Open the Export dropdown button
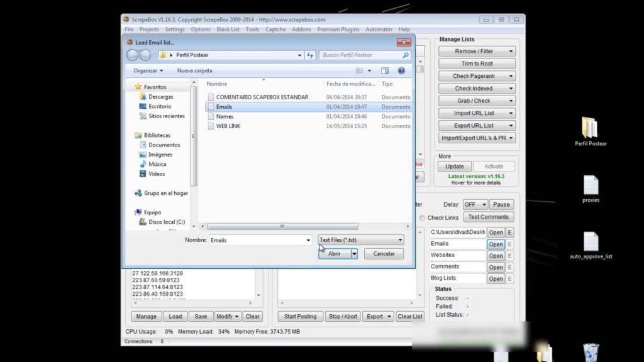The height and width of the screenshot is (362, 644). [378, 317]
